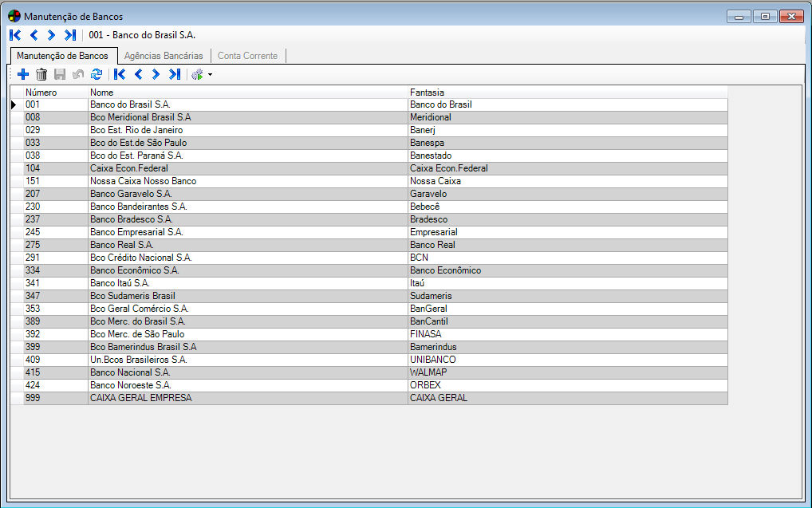Go to last record in the grid toolbar
Image resolution: width=812 pixels, height=508 pixels.
click(174, 74)
